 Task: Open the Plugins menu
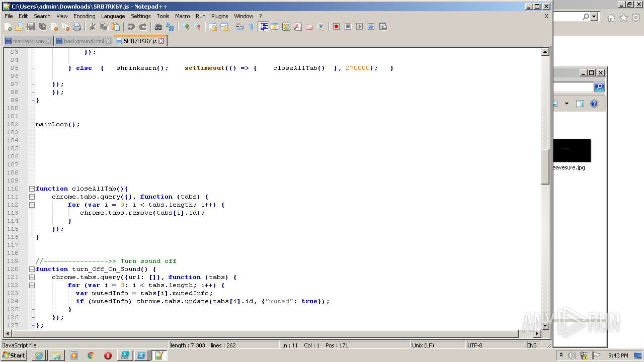click(219, 16)
